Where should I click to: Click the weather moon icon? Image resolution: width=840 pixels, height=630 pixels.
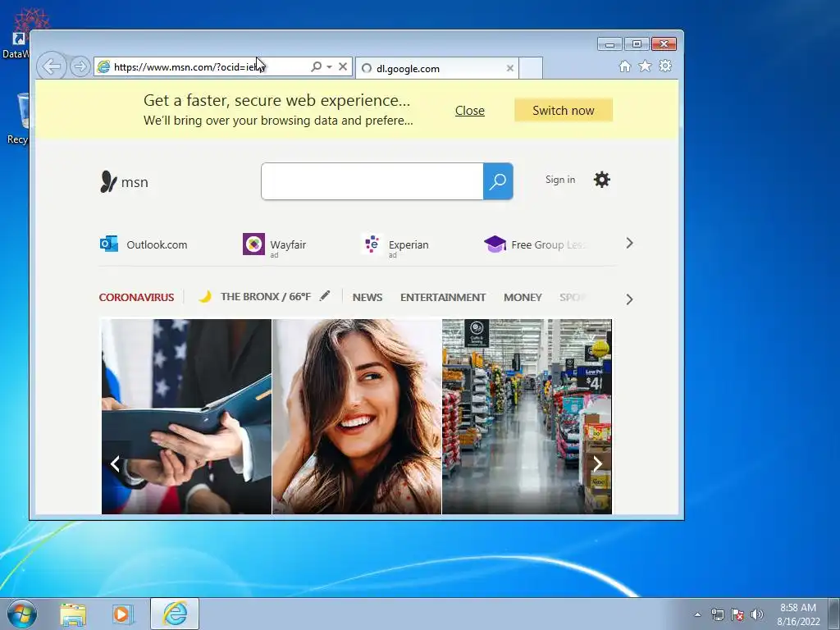point(204,296)
